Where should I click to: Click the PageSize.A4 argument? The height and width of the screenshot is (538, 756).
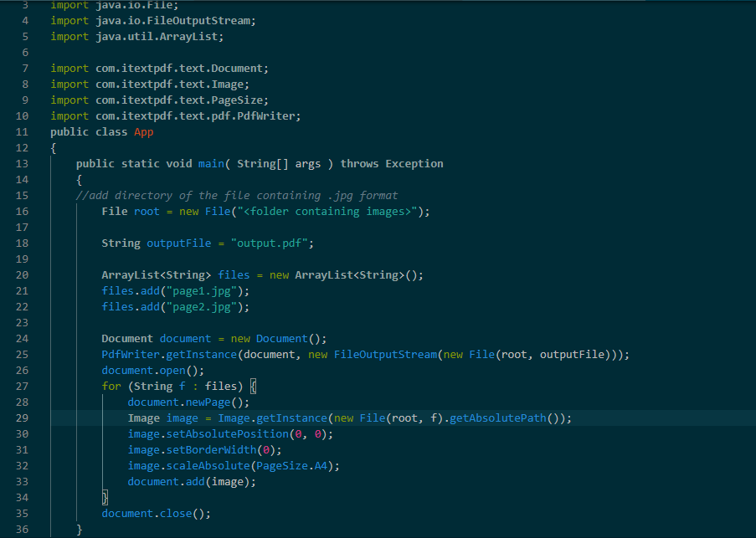tap(291, 466)
